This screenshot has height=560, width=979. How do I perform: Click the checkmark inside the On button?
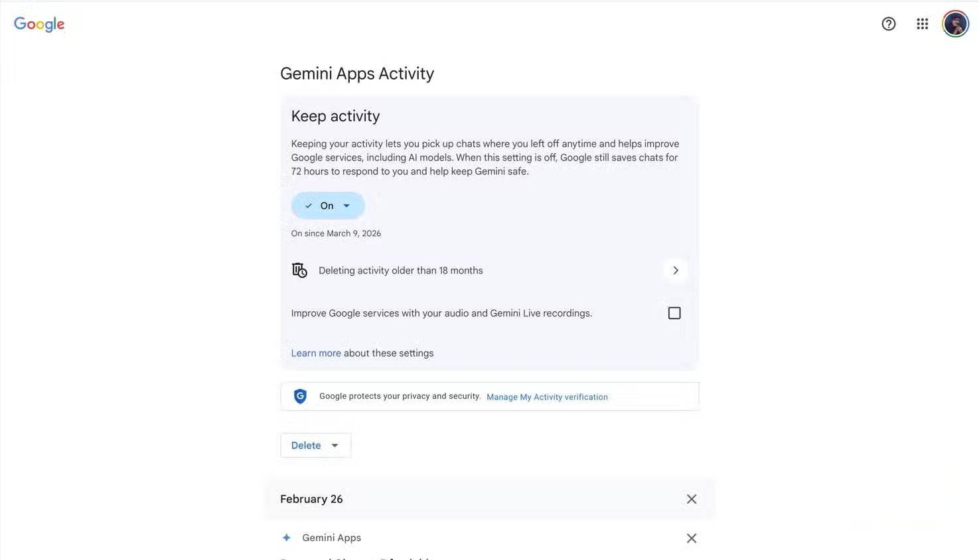click(308, 206)
